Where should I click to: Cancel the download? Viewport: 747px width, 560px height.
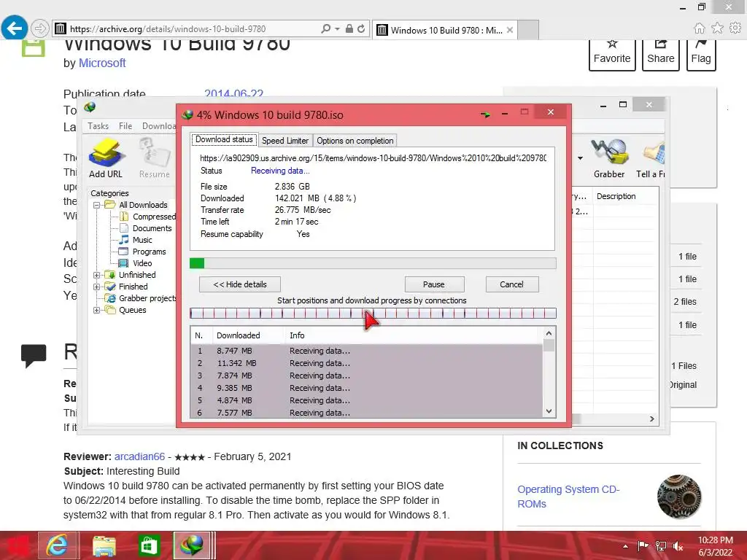(x=511, y=284)
